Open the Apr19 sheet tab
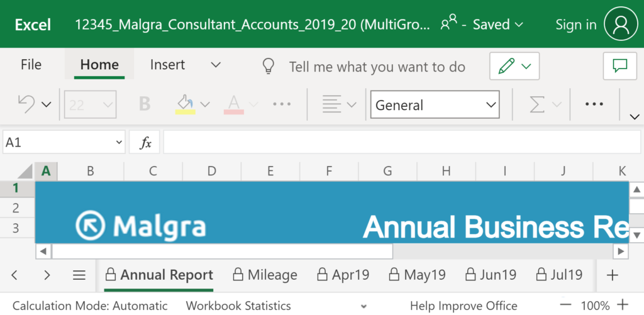 point(343,275)
